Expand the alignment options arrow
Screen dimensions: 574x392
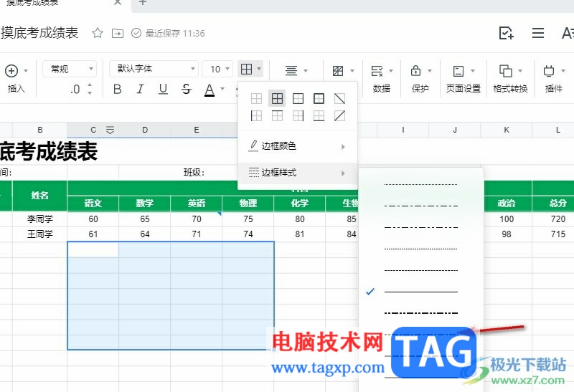click(x=306, y=70)
